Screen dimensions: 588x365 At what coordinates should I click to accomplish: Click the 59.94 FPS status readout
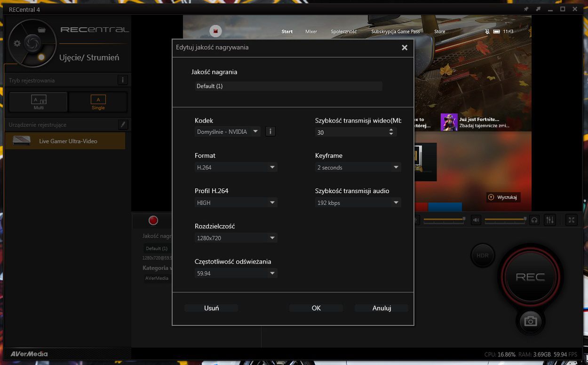566,354
